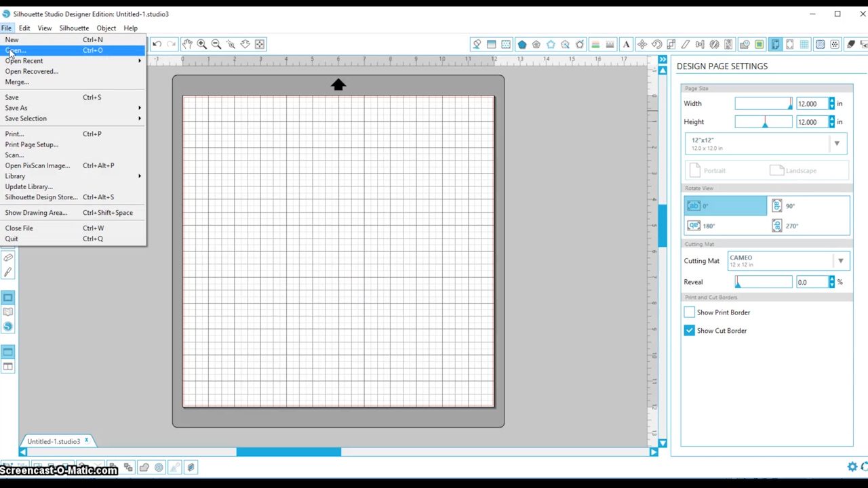Choose Print... from the File menu
Viewport: 868px width, 488px height.
73,134
